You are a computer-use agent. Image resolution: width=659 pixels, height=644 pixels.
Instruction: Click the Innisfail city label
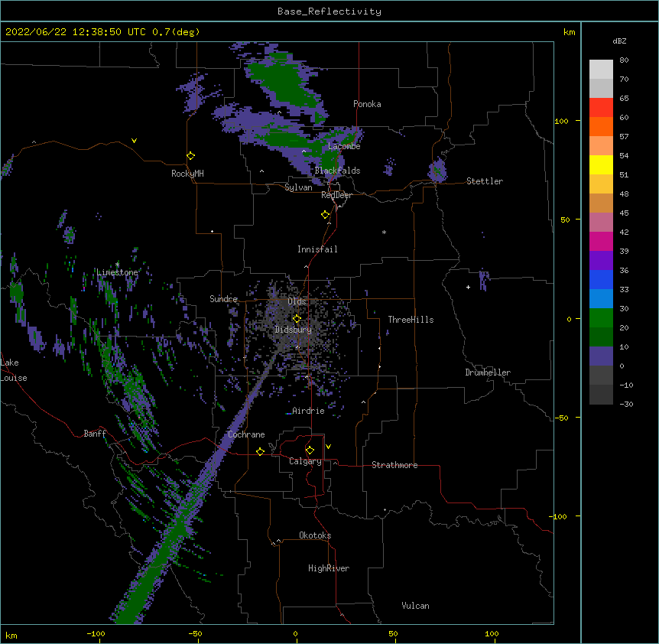tap(317, 249)
